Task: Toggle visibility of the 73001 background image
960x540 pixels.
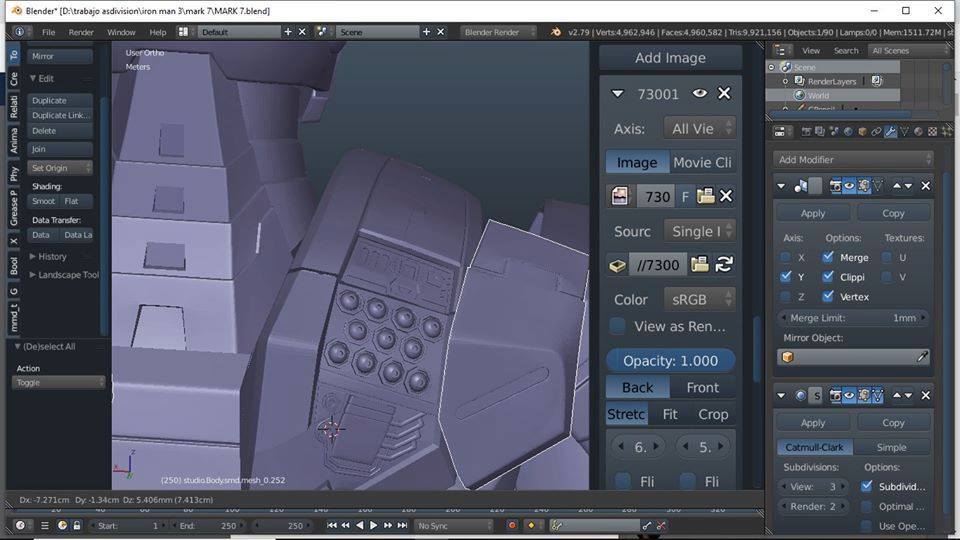Action: pyautogui.click(x=700, y=93)
